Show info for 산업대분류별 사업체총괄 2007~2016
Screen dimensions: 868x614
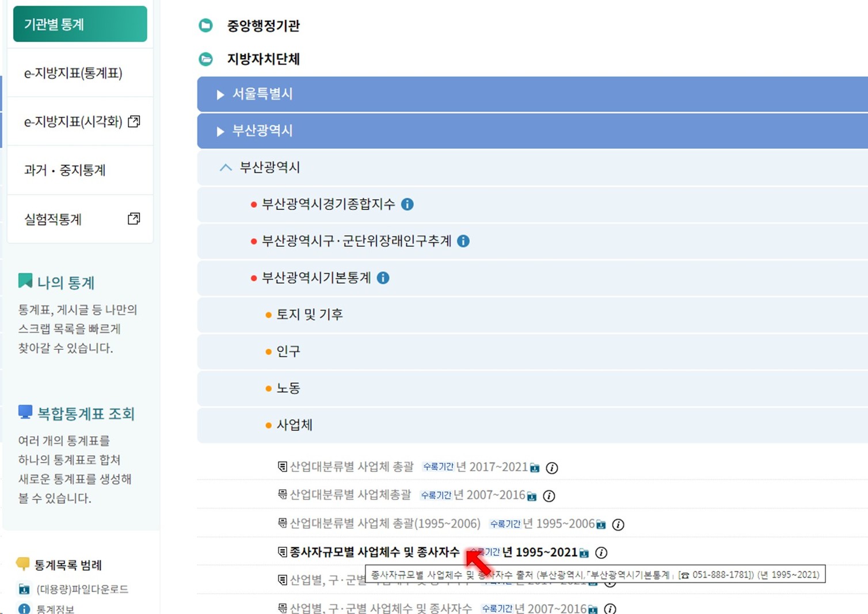549,496
